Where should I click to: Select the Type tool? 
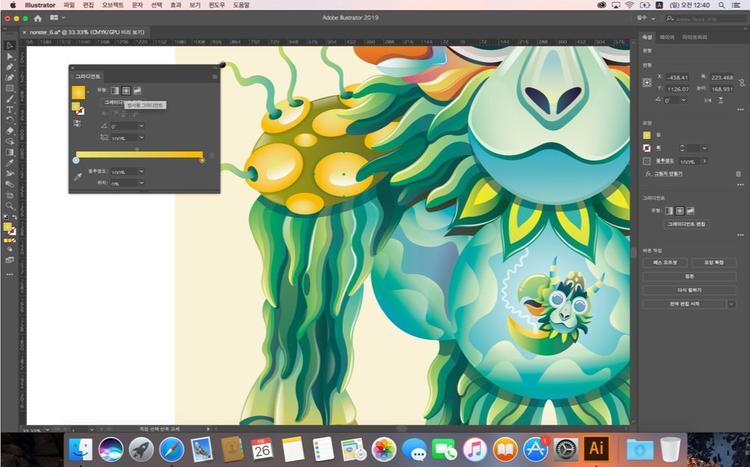[10, 110]
